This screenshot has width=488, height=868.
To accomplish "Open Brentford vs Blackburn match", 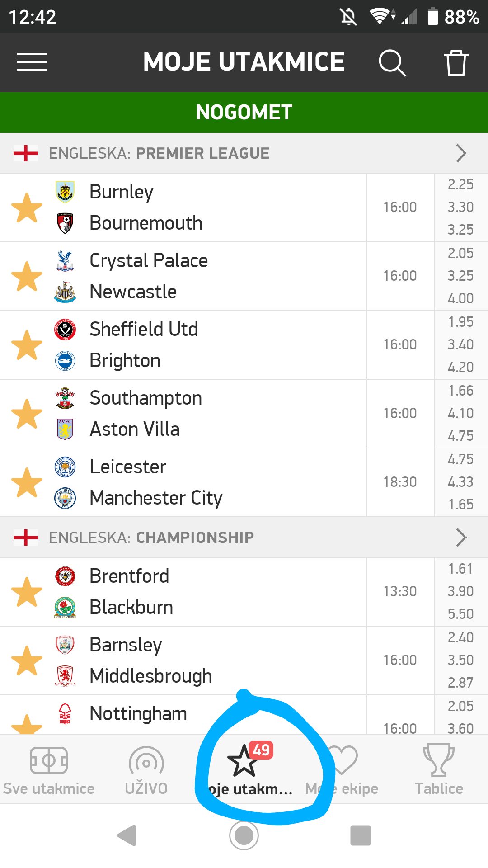I will pyautogui.click(x=203, y=592).
